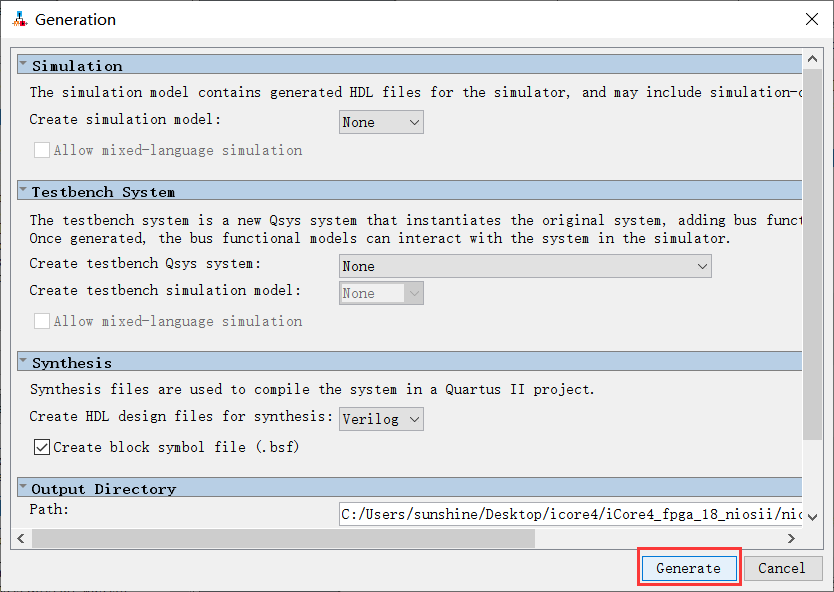Collapse the Testbench System section
The width and height of the screenshot is (834, 592).
coord(23,191)
